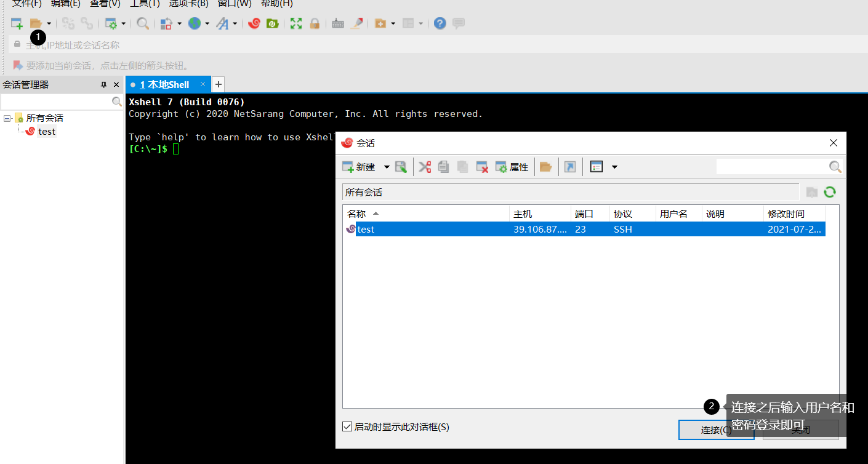Sort sessions by 名称 column header
The width and height of the screenshot is (868, 464).
coord(426,214)
